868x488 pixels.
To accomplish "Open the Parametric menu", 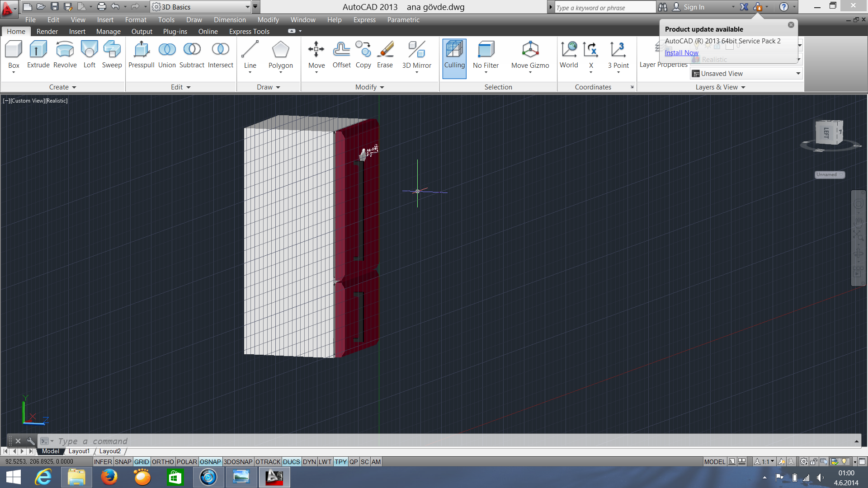I will (403, 20).
